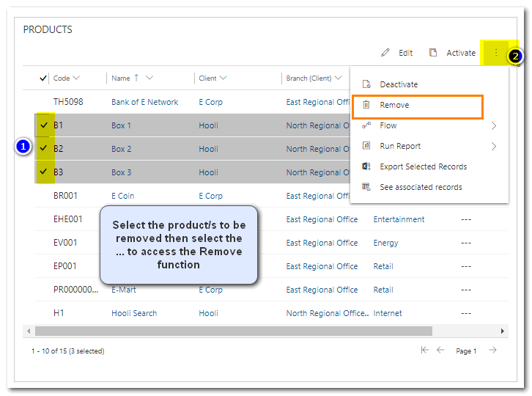
Task: Click the Export Selected Records Excel icon
Action: coord(366,166)
